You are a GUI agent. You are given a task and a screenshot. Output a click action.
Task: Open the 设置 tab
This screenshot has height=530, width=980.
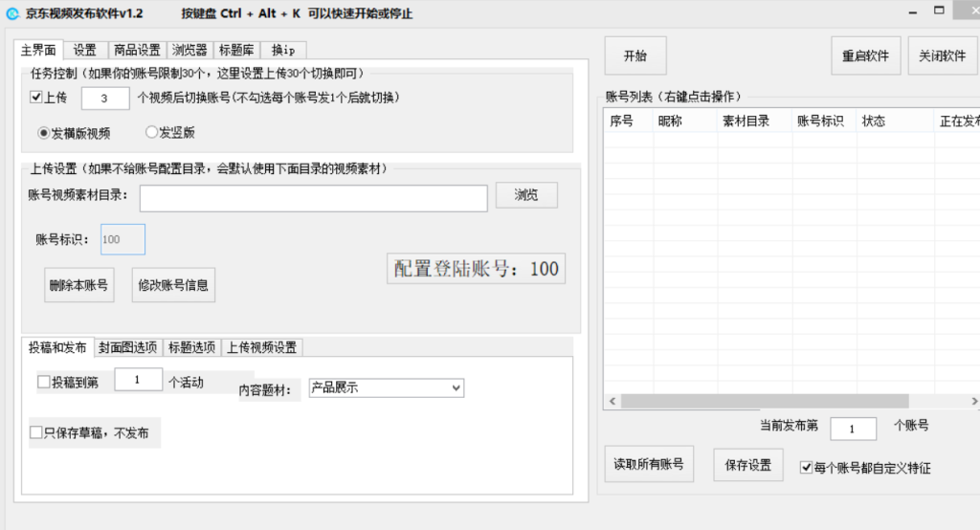[x=85, y=50]
